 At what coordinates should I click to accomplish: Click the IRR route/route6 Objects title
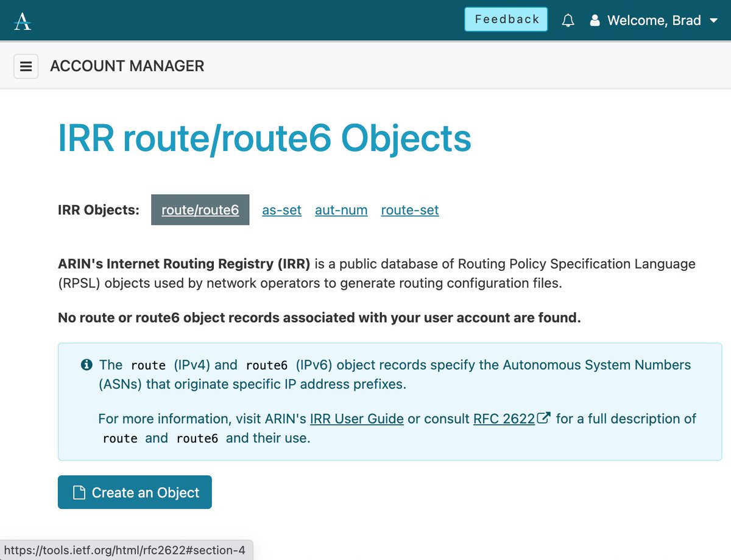point(264,138)
